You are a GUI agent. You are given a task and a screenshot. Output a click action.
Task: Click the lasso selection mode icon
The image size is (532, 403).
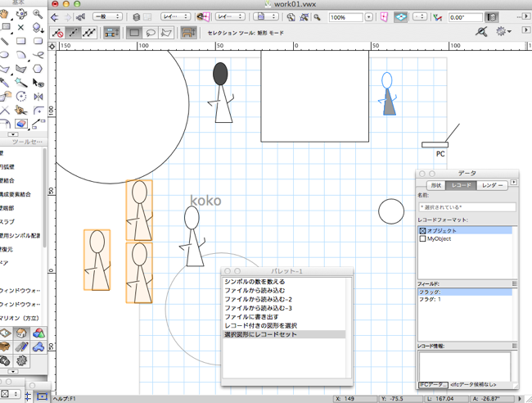point(151,33)
